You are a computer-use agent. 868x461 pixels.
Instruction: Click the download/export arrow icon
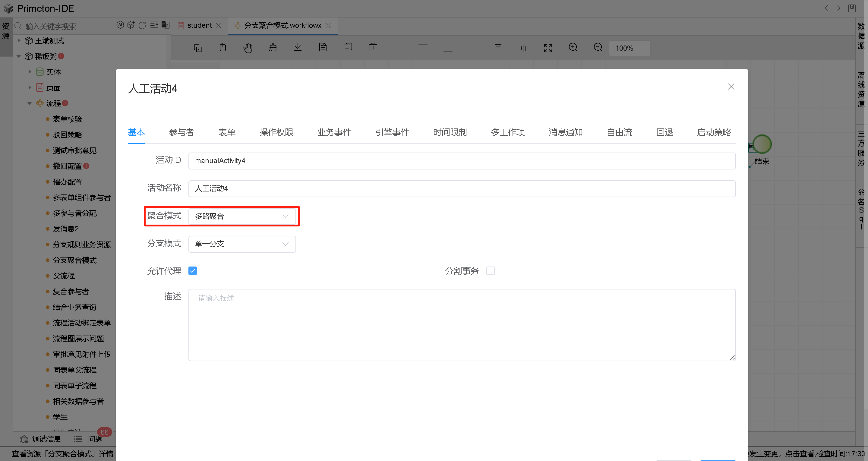click(298, 48)
